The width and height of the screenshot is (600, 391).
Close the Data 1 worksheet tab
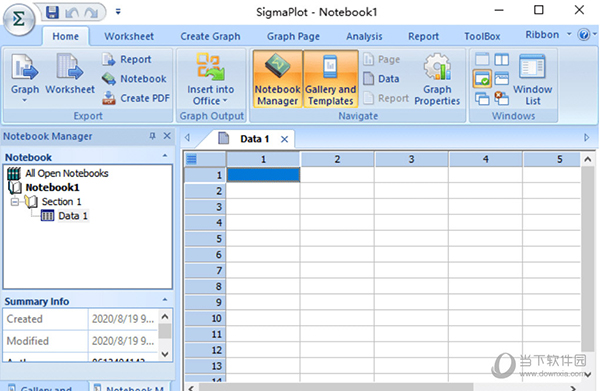[x=284, y=139]
